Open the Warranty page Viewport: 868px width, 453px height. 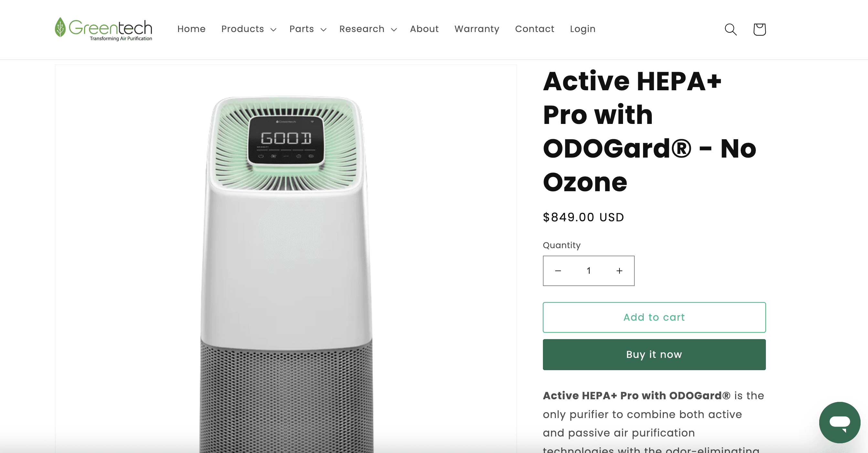pyautogui.click(x=477, y=29)
